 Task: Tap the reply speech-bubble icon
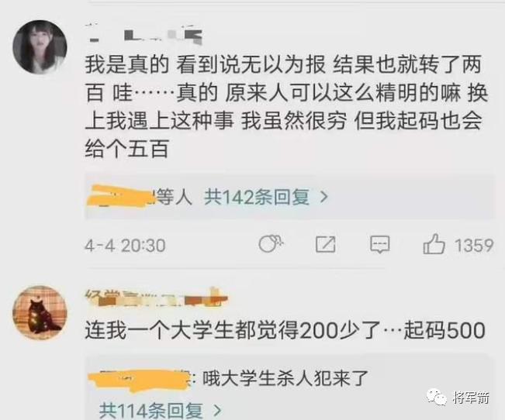coord(379,244)
